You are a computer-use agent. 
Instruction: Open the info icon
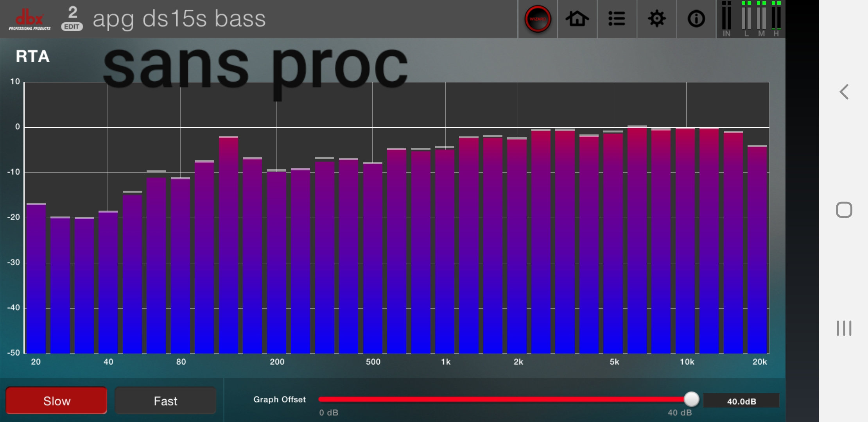click(x=696, y=19)
